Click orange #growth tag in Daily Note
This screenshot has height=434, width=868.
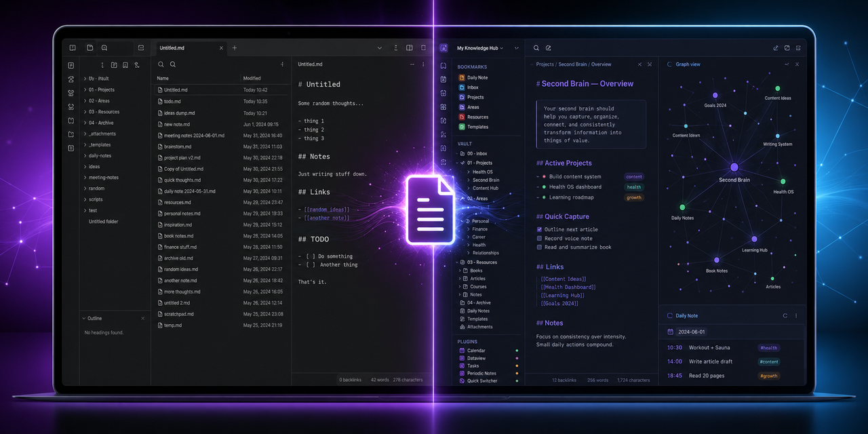tap(769, 376)
